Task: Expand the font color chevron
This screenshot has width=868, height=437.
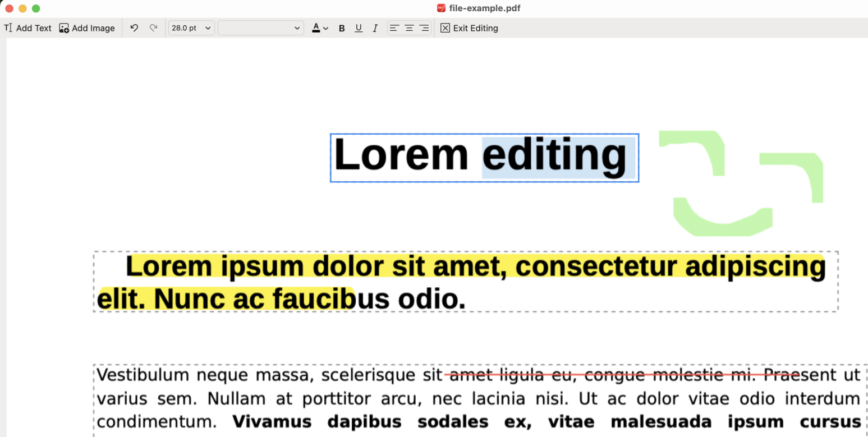Action: pos(325,27)
